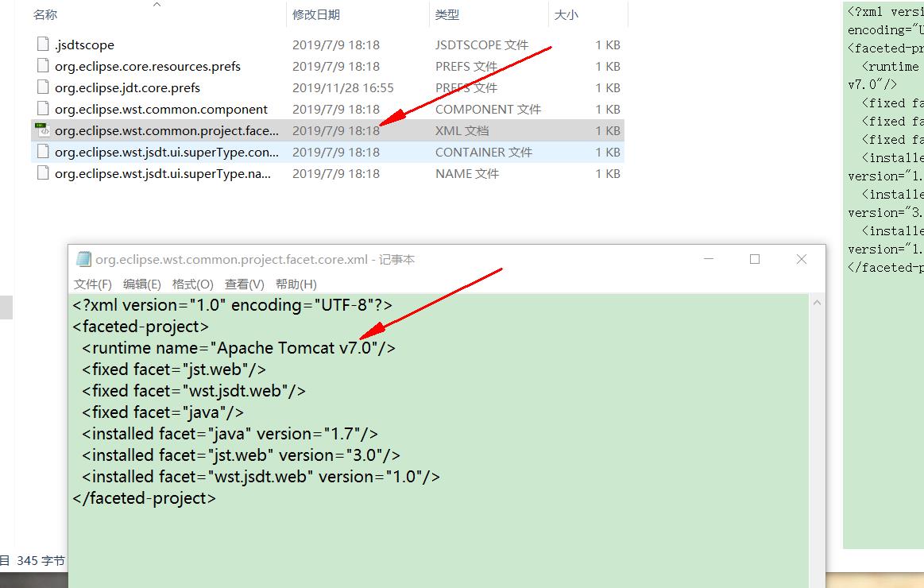Click the fixed facet "wst.jsdt.web" line

193,391
